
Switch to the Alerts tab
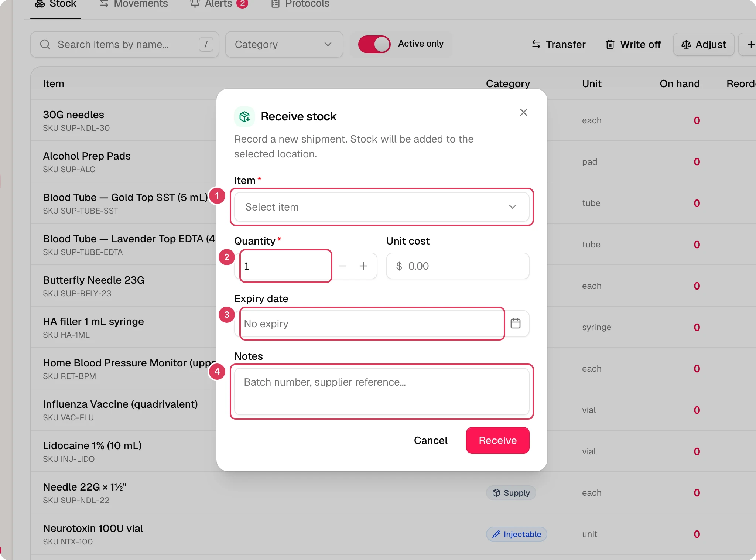click(x=219, y=4)
